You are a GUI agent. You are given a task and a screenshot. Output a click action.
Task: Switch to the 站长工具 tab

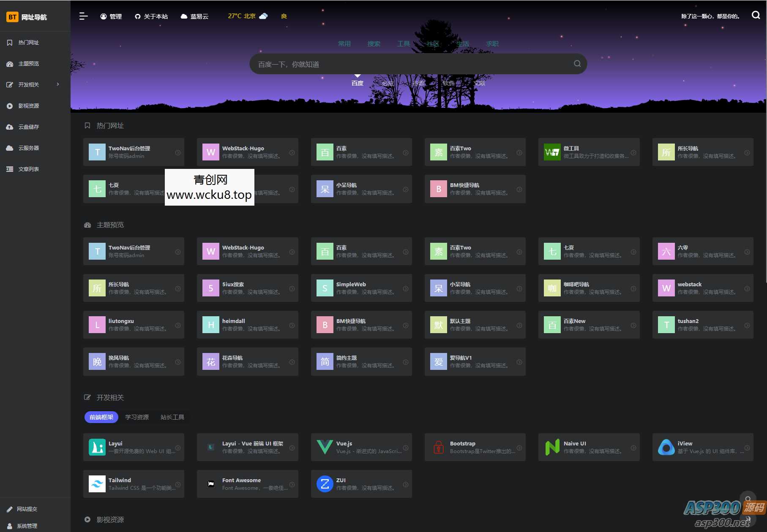[x=172, y=417]
